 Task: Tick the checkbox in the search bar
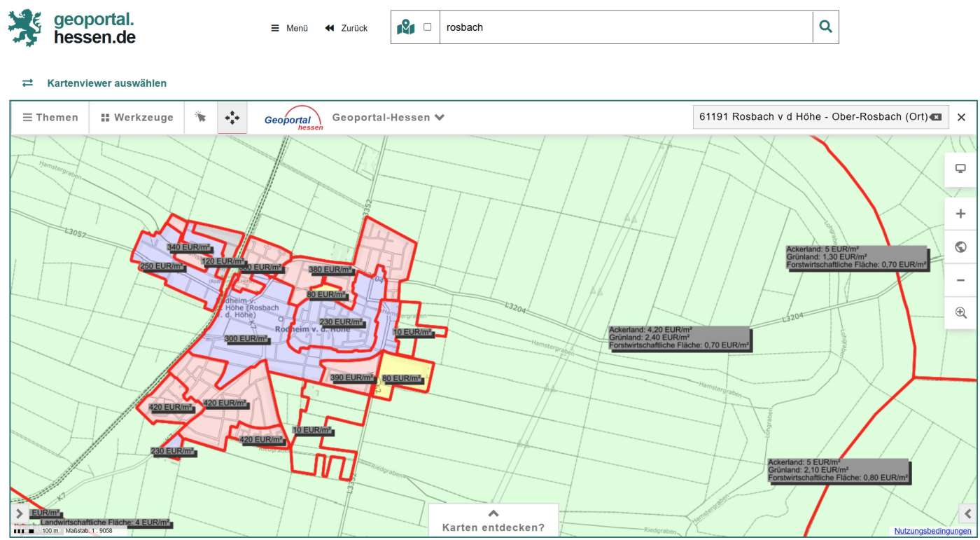click(x=428, y=27)
